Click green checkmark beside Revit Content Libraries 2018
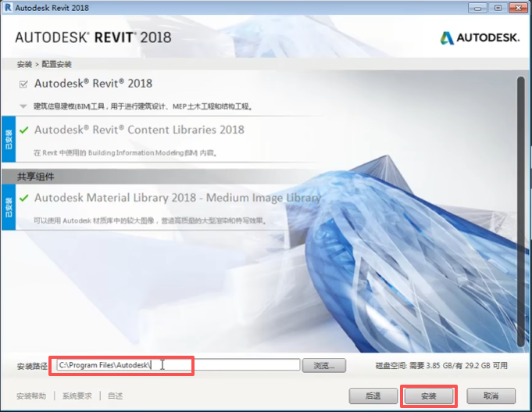532x412 pixels. (24, 130)
